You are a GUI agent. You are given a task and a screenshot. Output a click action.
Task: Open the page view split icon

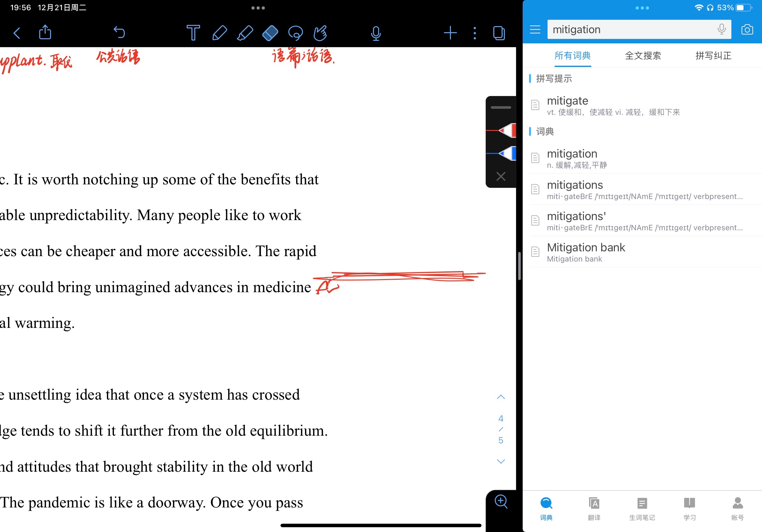pos(499,33)
